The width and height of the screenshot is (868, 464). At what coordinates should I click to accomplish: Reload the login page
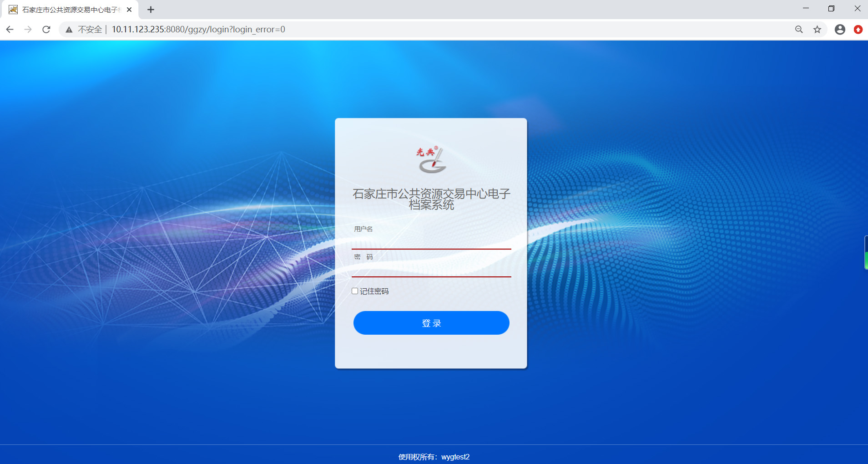(x=46, y=30)
